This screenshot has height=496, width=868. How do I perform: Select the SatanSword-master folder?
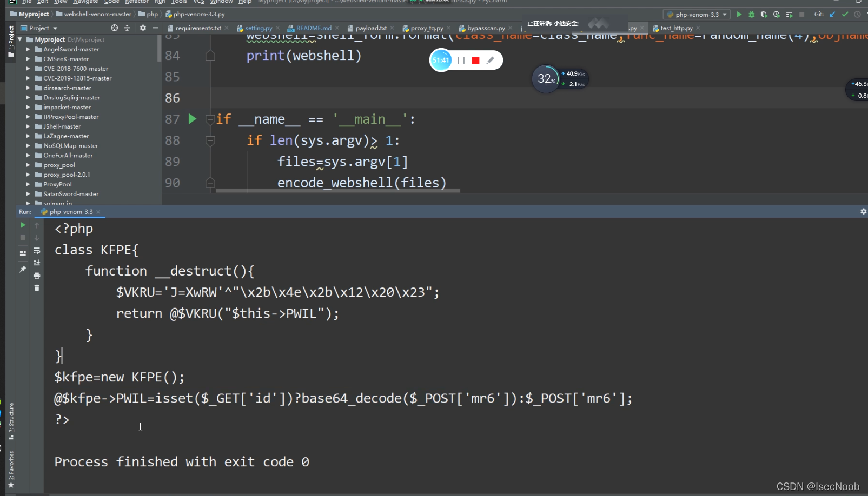pos(71,194)
